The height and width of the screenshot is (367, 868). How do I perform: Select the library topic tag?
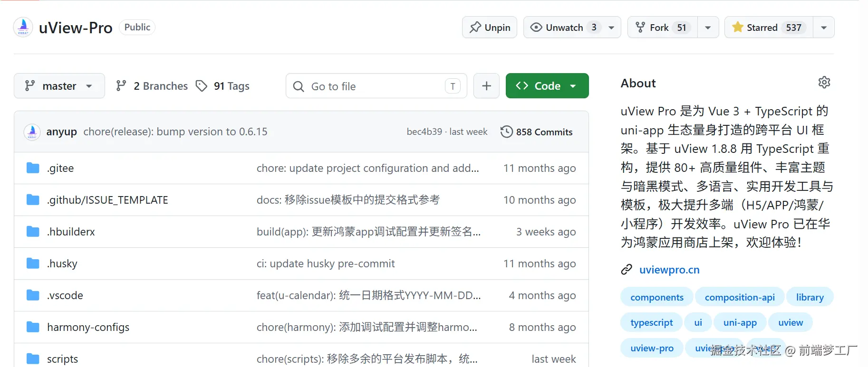tap(810, 297)
